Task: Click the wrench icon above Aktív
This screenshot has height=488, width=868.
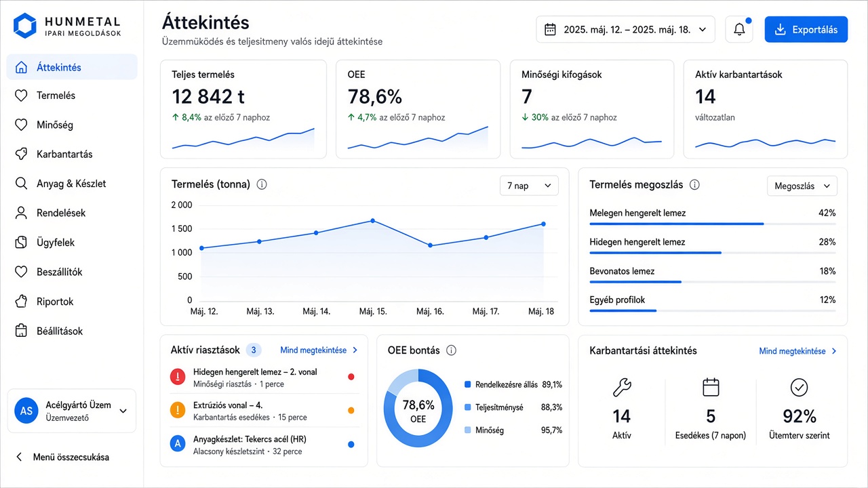Action: click(x=622, y=388)
